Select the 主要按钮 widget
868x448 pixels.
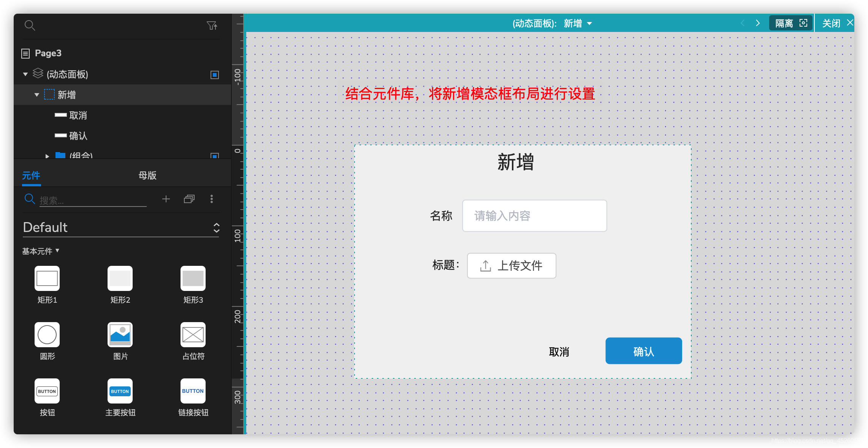coord(120,397)
